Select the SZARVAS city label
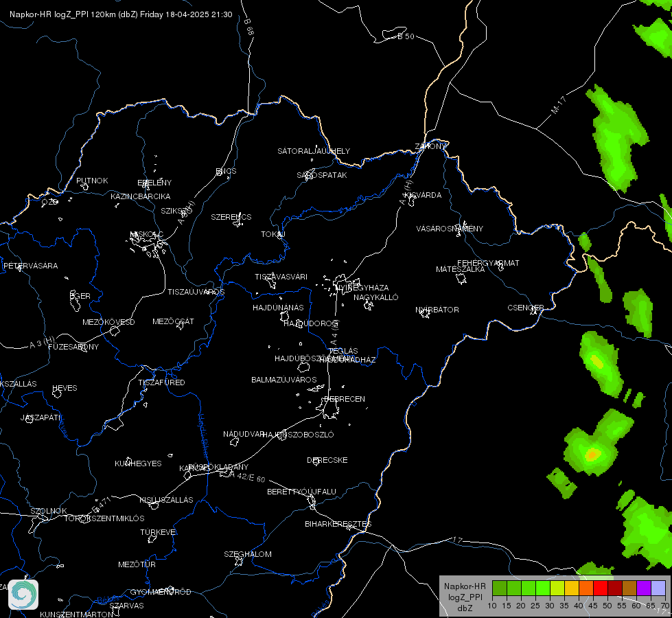This screenshot has width=672, height=618. 126,606
